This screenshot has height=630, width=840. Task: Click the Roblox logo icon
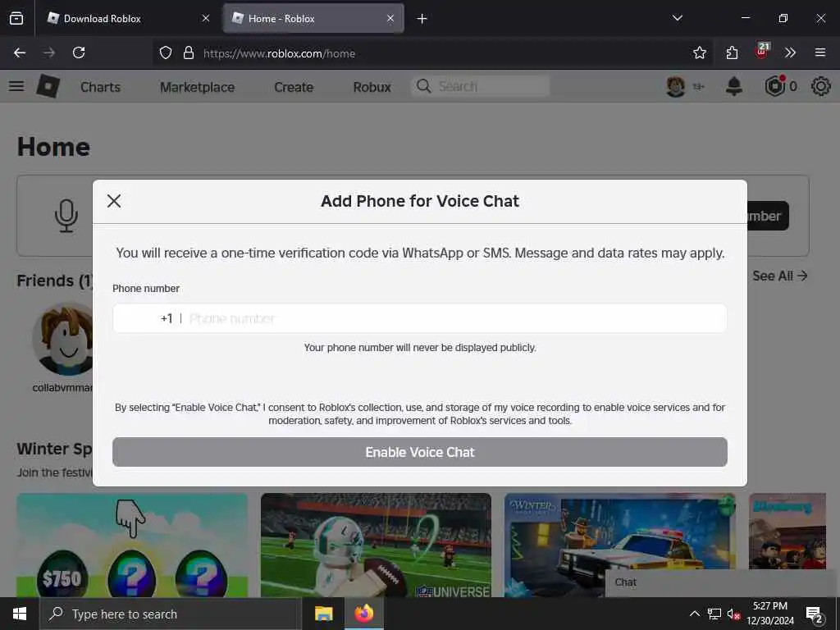[x=48, y=86]
